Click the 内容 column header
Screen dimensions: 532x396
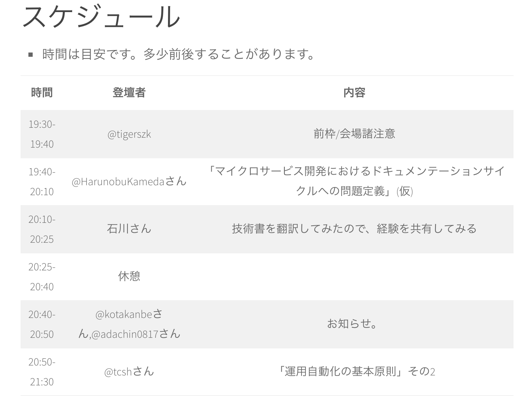click(x=354, y=93)
